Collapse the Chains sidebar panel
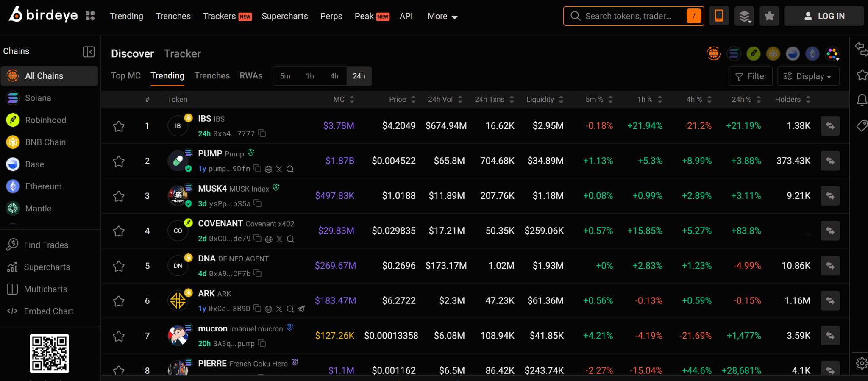 point(89,52)
